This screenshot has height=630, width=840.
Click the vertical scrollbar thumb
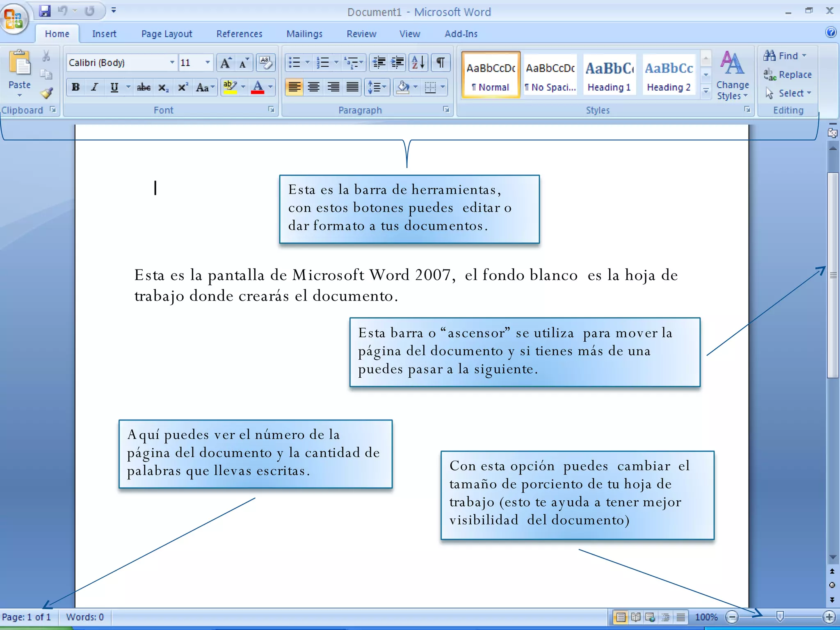point(833,275)
